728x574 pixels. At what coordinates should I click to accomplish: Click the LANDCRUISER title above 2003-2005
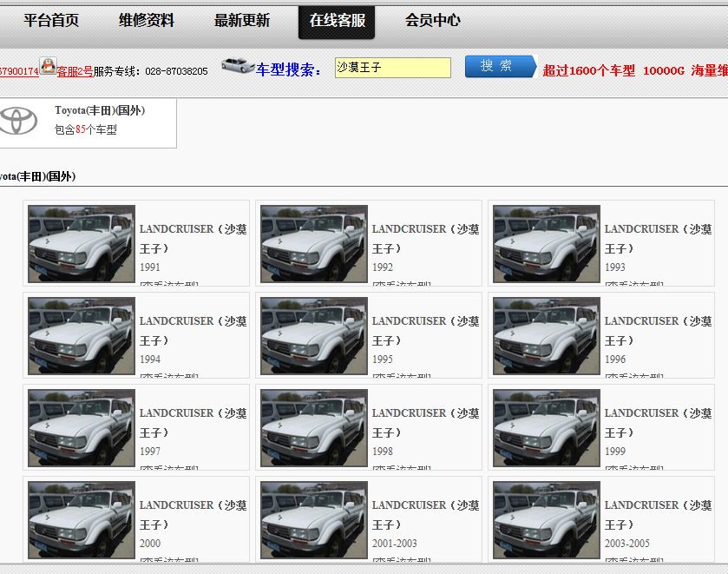click(659, 515)
